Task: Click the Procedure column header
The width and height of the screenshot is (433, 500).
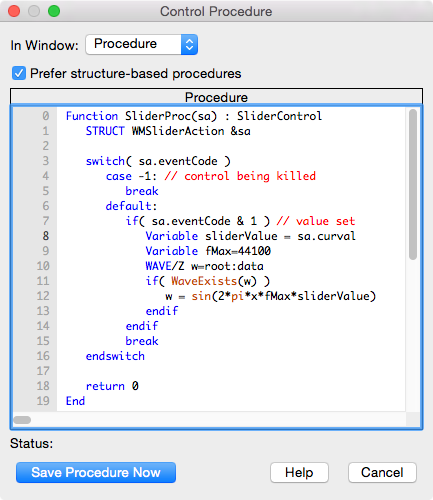Action: click(216, 97)
